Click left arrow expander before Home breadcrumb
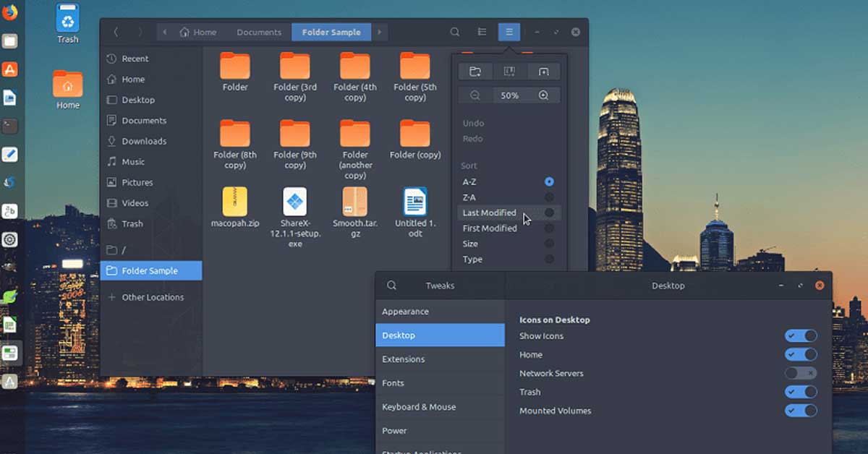 [x=165, y=32]
